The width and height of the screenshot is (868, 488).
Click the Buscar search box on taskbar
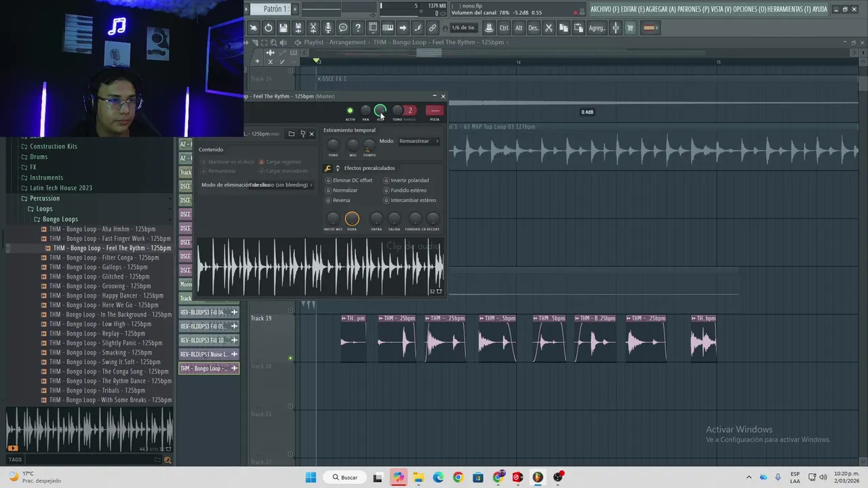click(x=344, y=477)
